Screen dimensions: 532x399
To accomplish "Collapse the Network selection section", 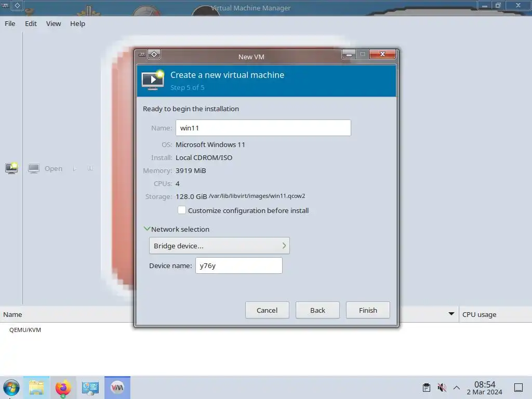I will tap(147, 229).
